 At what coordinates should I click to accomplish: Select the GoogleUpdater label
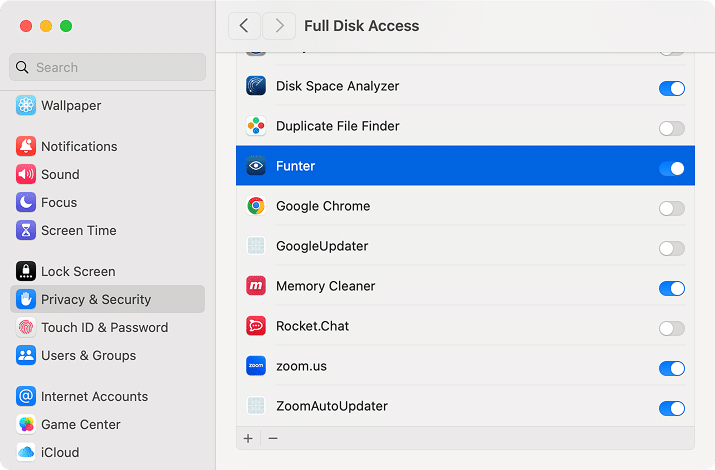(322, 246)
